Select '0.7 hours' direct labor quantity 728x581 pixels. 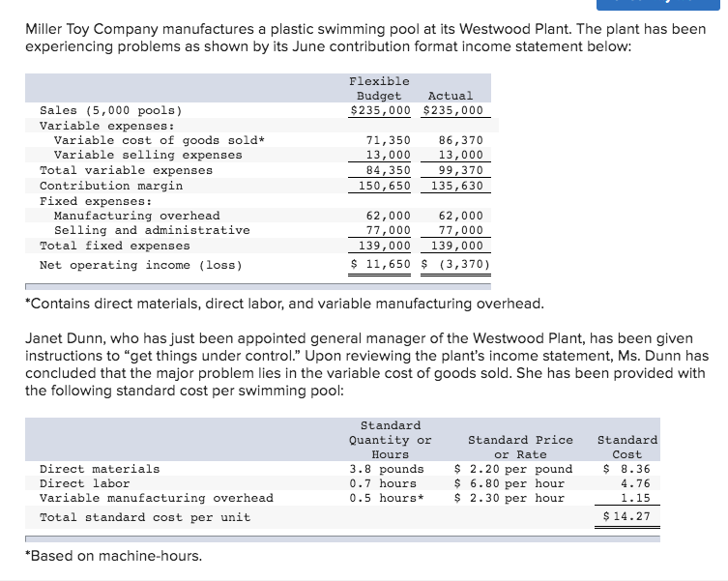tap(383, 483)
